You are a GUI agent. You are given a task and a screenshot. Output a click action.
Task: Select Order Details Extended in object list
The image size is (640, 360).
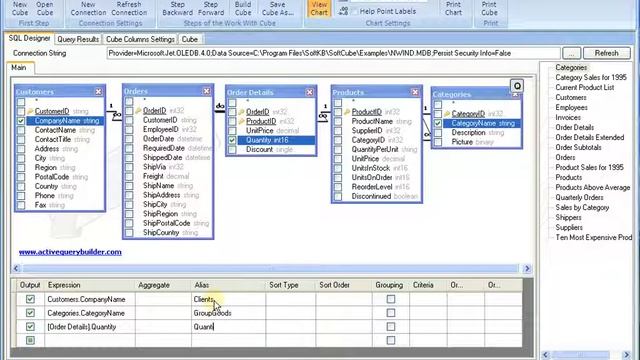[589, 138]
